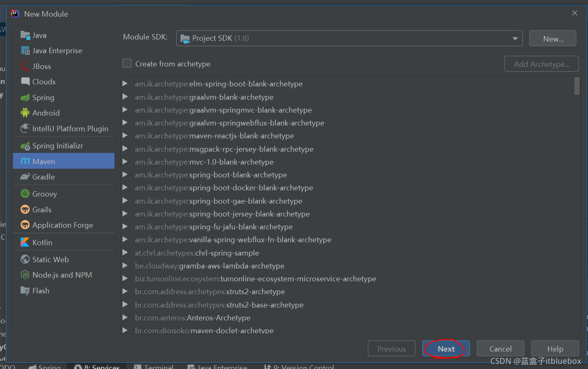Click the Cancel button

click(x=500, y=349)
